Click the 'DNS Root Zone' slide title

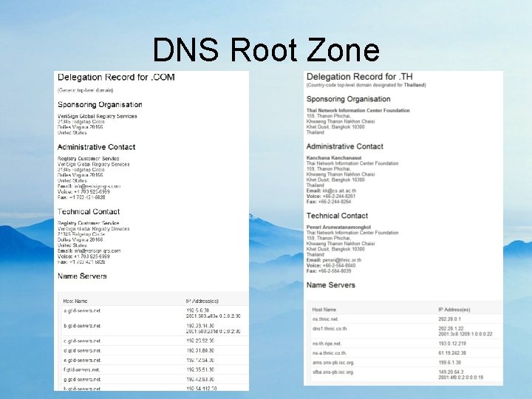(x=266, y=50)
